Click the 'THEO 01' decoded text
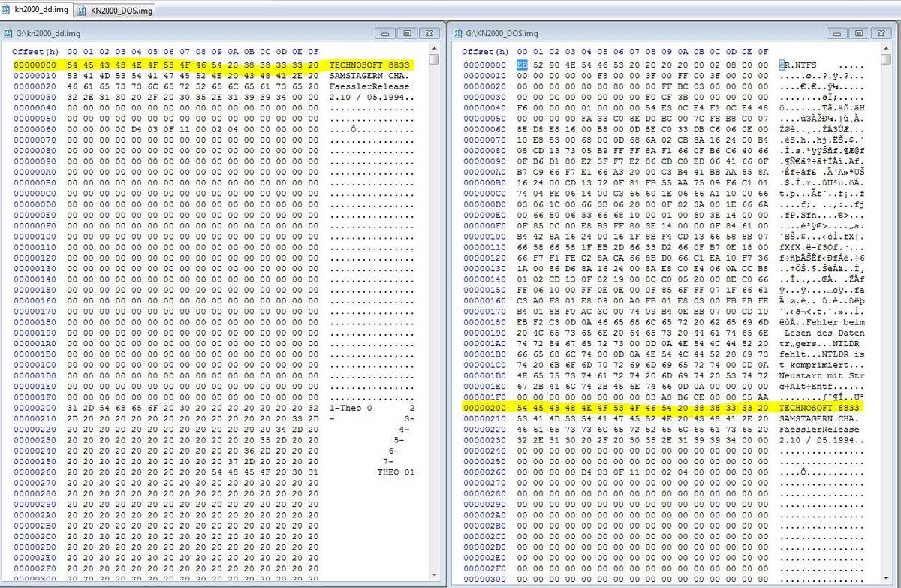Screen dimensions: 901x588 396,472
